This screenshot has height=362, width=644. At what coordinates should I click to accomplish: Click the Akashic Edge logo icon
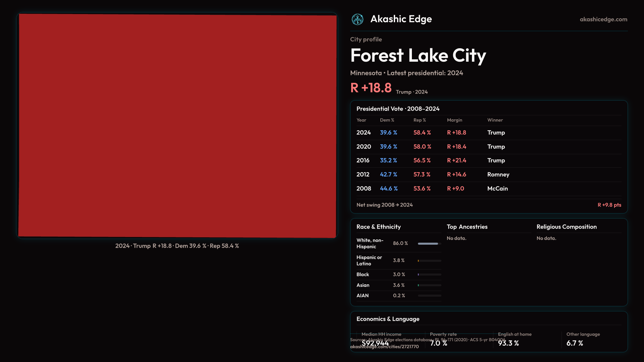[x=357, y=19]
